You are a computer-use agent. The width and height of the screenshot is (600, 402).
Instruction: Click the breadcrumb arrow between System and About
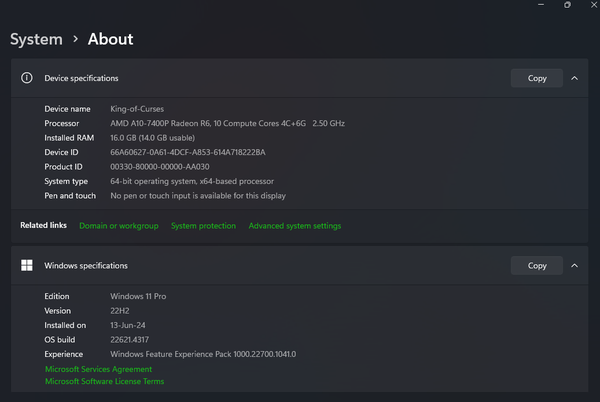click(x=75, y=40)
